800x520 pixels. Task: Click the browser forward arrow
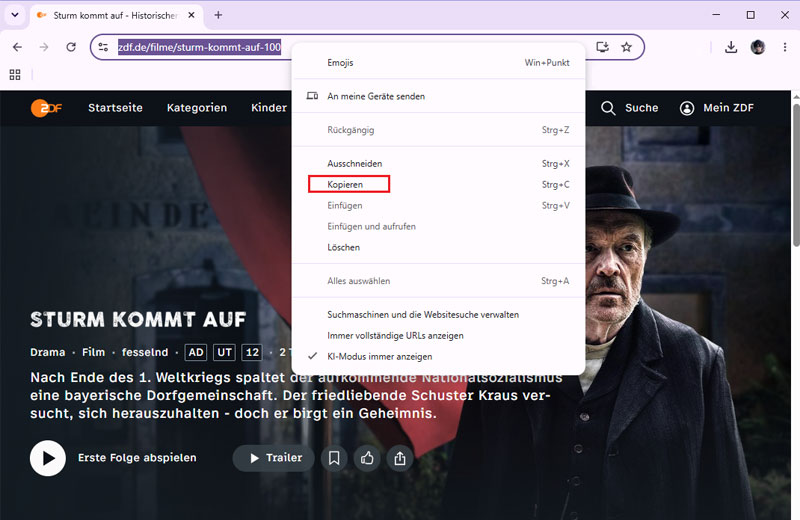[44, 47]
